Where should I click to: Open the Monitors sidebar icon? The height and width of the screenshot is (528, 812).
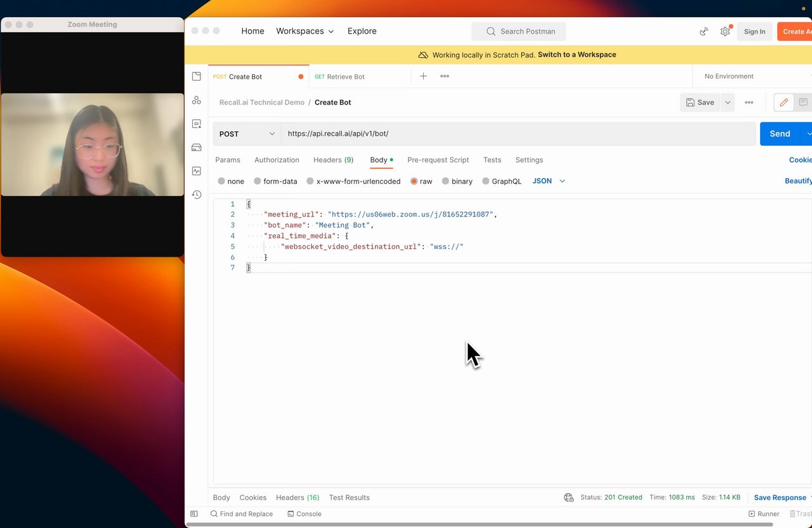[x=197, y=171]
